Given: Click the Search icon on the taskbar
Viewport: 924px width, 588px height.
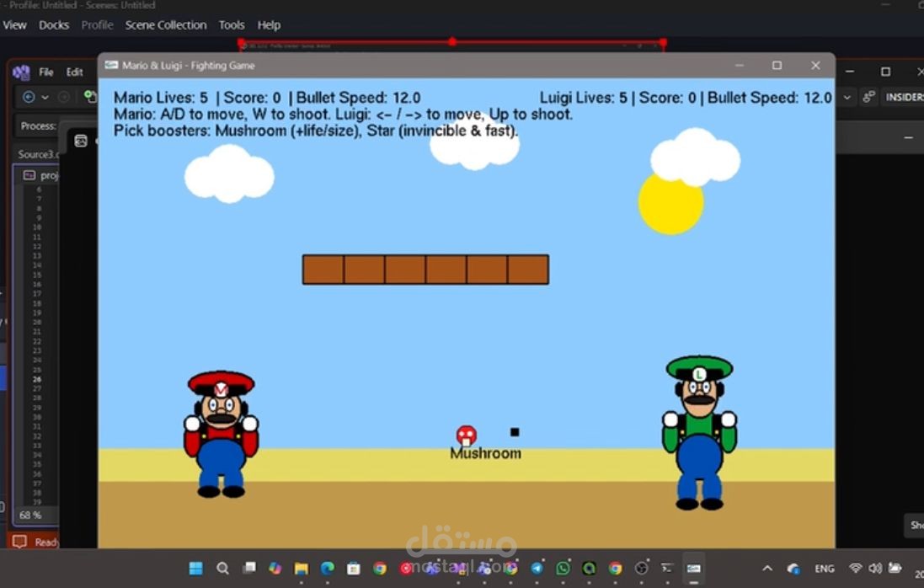Looking at the screenshot, I should click(x=222, y=568).
